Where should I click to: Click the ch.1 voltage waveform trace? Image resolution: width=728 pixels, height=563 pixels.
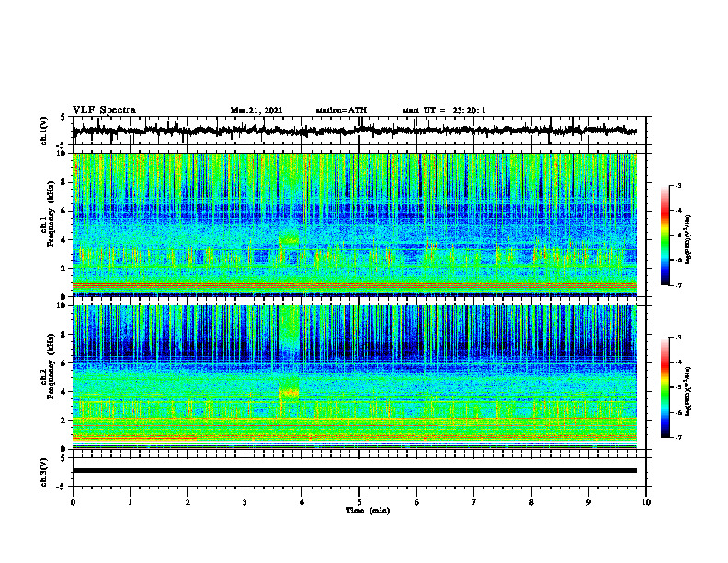pos(354,131)
